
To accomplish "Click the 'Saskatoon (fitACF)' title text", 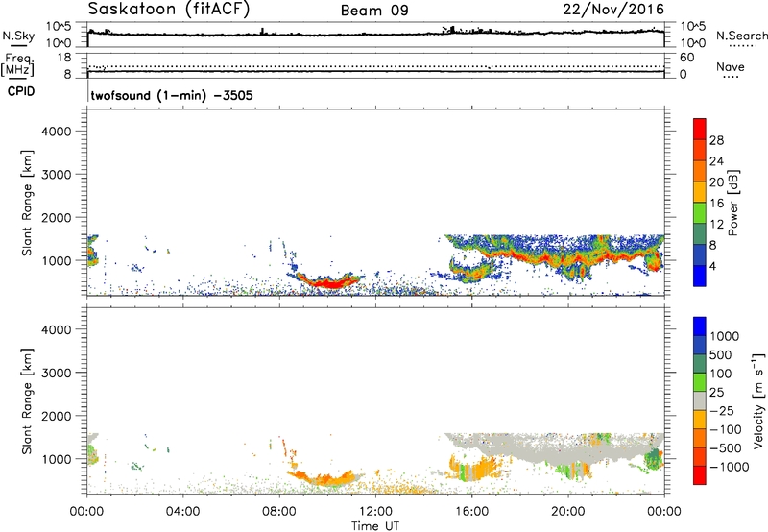I will (169, 9).
